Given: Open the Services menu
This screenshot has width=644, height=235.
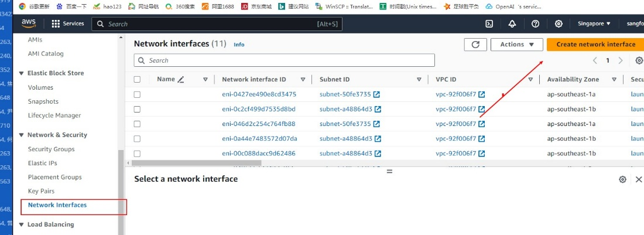Looking at the screenshot, I should [68, 23].
